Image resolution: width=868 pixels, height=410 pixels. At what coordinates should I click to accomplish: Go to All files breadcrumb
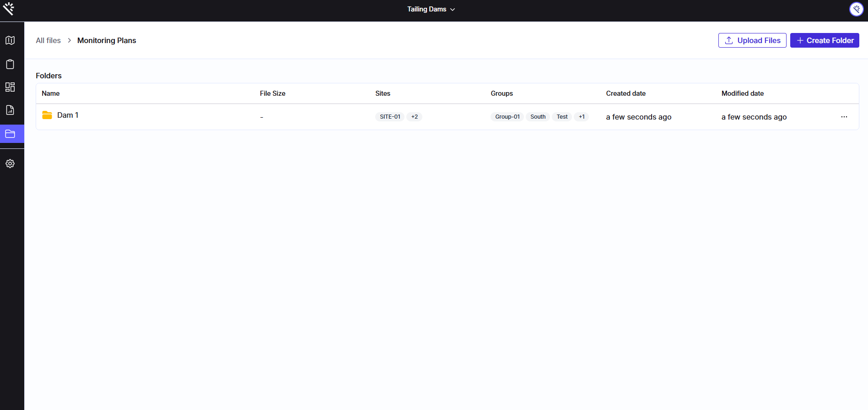(x=48, y=40)
